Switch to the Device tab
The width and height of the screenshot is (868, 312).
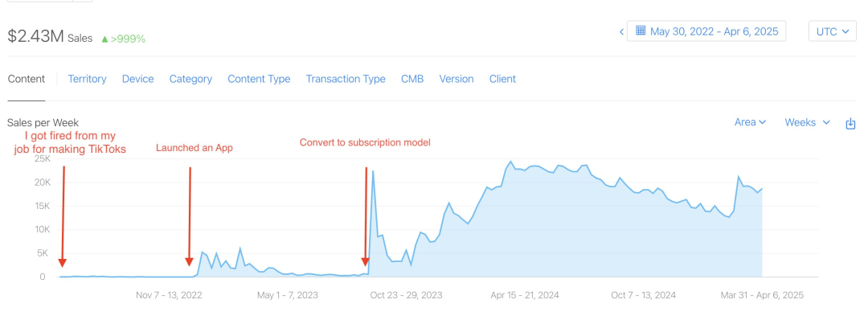click(138, 79)
